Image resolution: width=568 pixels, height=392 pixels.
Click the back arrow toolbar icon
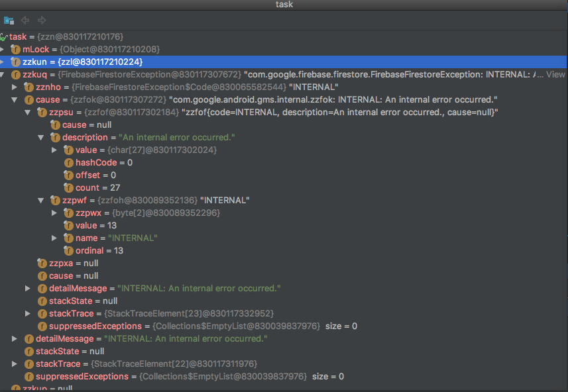coord(25,21)
